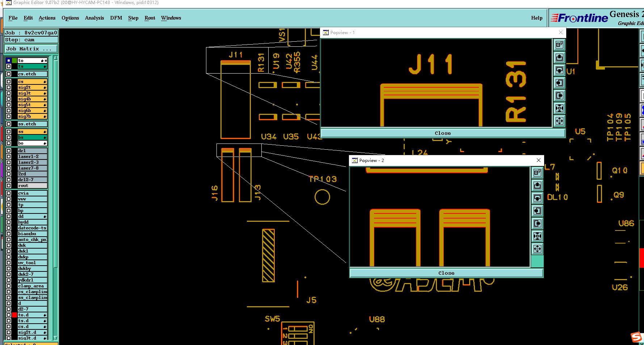Pan up in Popview 1
The width and height of the screenshot is (644, 345).
point(559,57)
